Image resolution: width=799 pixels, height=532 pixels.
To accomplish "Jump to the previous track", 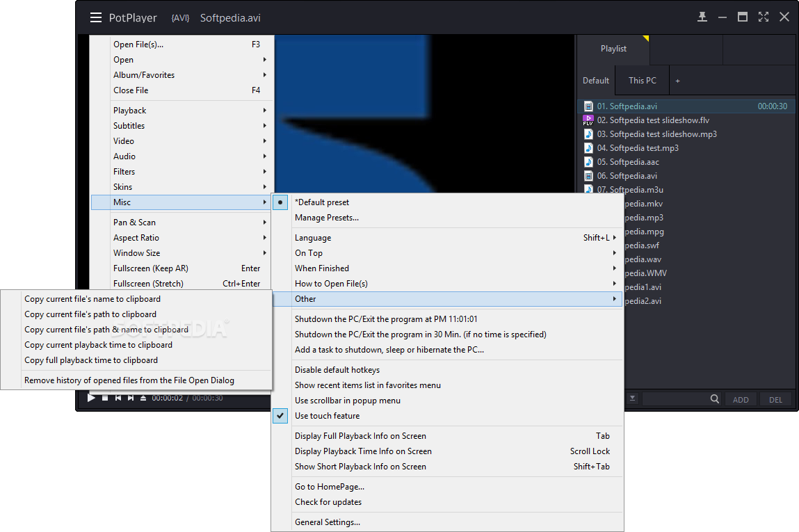I will click(x=118, y=398).
